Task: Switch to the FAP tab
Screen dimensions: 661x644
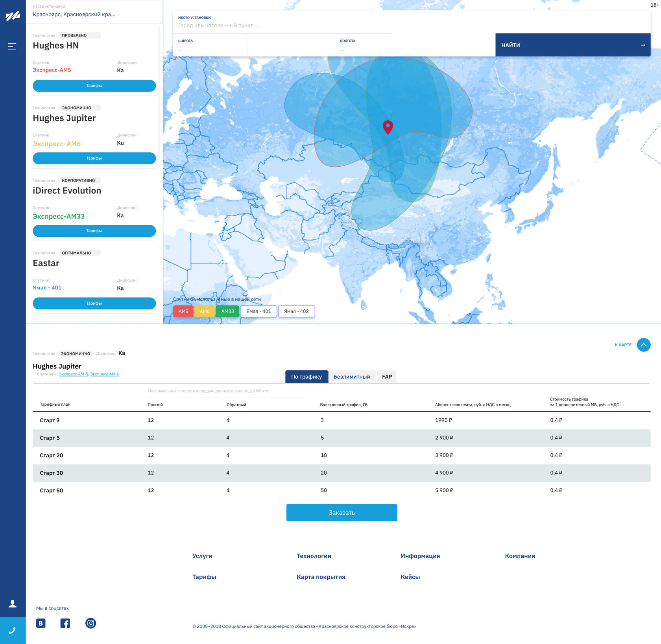Action: pyautogui.click(x=387, y=377)
